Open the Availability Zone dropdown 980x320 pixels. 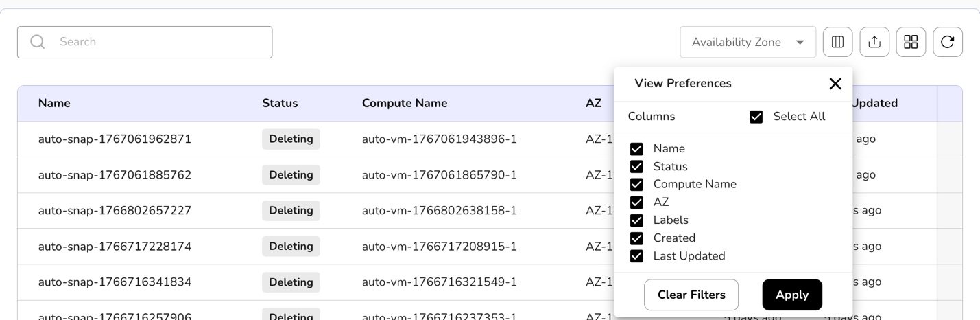coord(748,42)
